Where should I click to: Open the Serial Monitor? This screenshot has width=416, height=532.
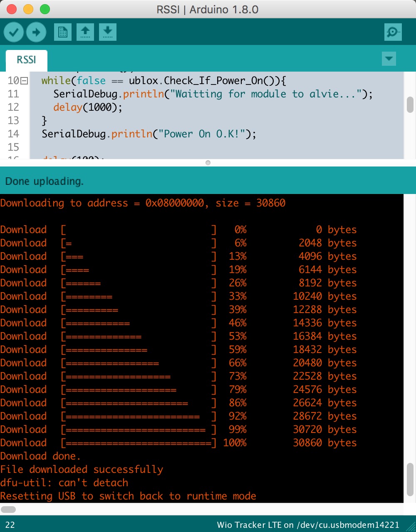(x=393, y=32)
